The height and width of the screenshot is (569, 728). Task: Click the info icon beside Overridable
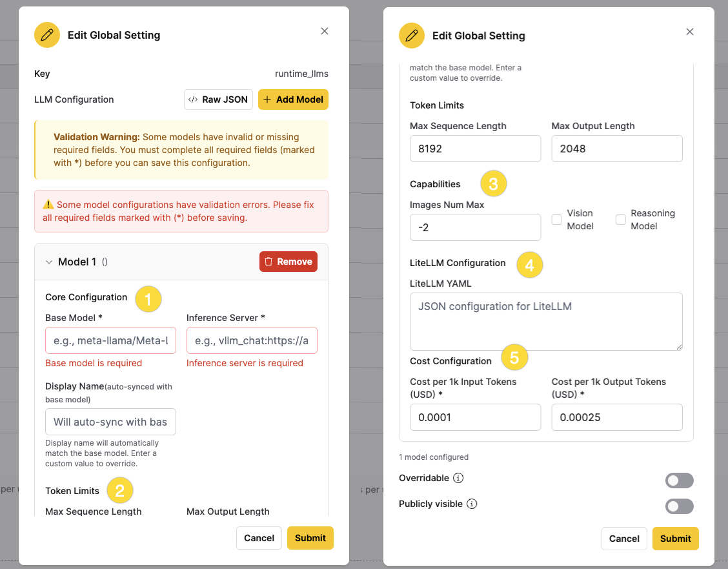pos(458,478)
